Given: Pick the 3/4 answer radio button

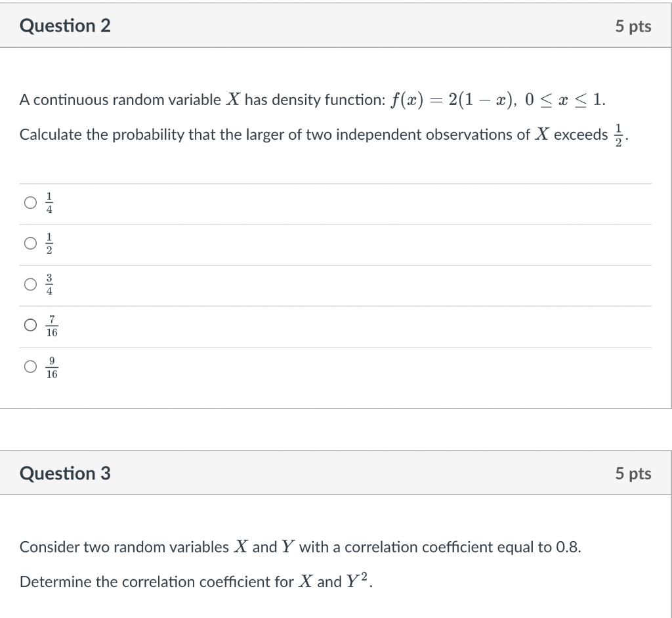Looking at the screenshot, I should click(x=30, y=284).
